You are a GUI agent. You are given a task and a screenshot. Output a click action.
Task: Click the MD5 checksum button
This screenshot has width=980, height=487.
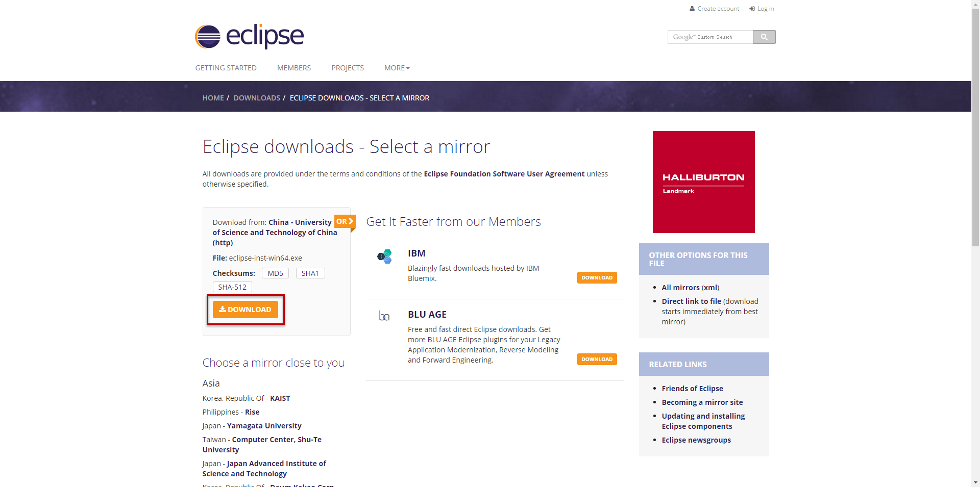(x=275, y=273)
